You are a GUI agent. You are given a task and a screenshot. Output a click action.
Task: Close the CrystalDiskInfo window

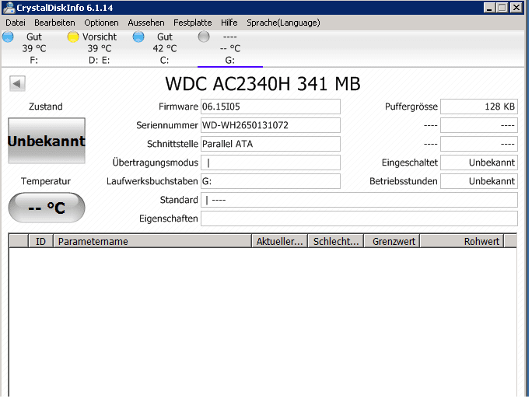516,8
